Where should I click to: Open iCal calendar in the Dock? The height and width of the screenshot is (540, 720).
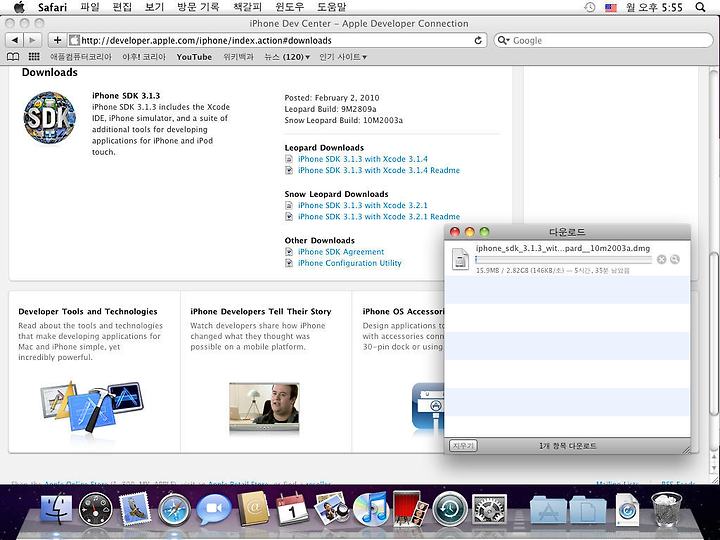[292, 509]
